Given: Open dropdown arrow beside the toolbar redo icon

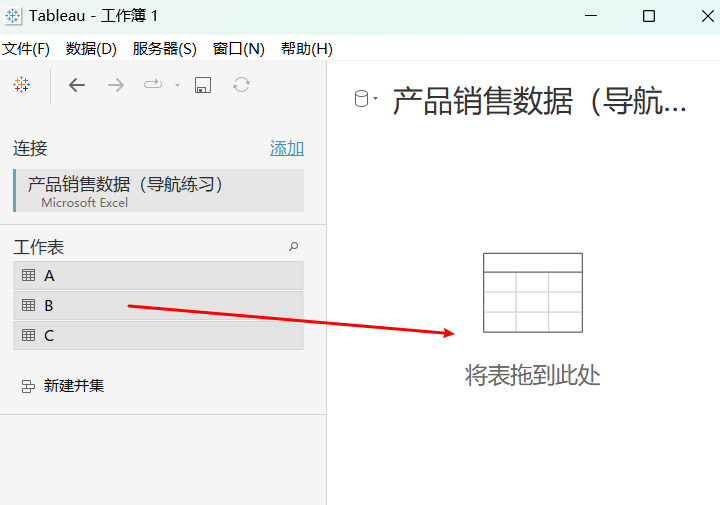Looking at the screenshot, I should (177, 85).
